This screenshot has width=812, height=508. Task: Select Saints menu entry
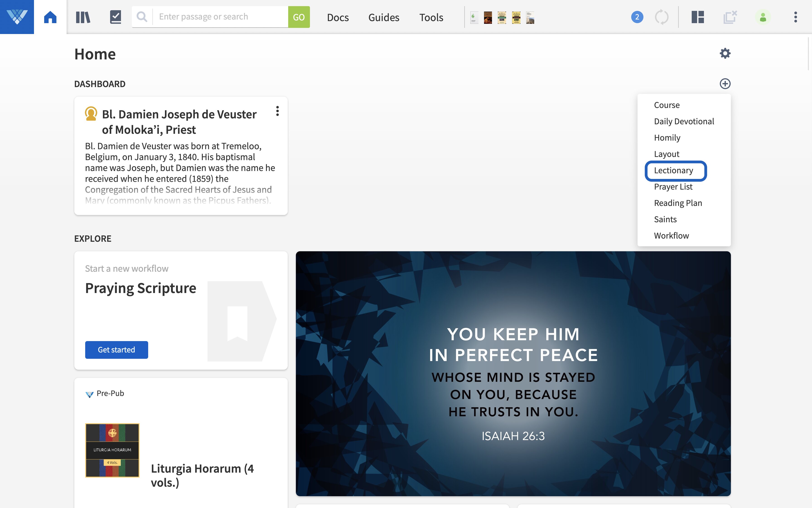(665, 219)
